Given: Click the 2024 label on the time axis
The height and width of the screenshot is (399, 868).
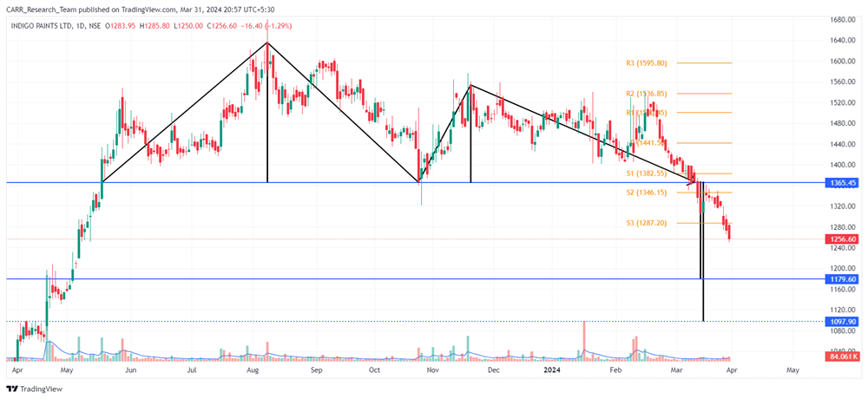Looking at the screenshot, I should [552, 370].
